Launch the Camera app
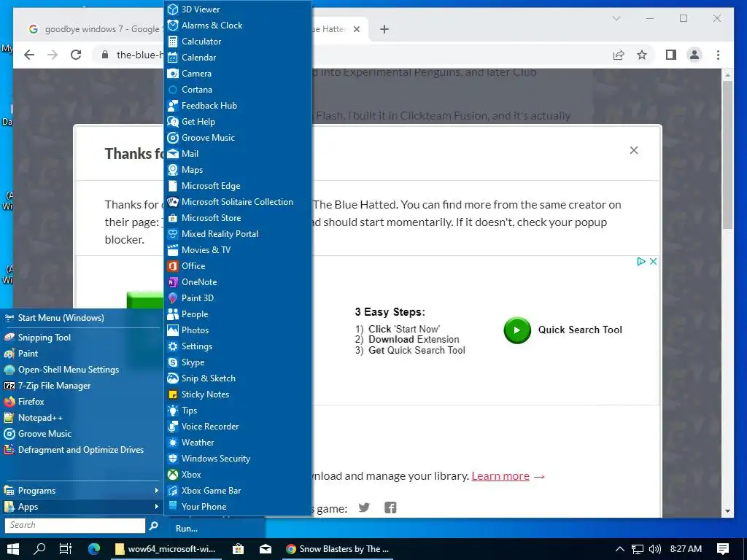 coord(239,74)
